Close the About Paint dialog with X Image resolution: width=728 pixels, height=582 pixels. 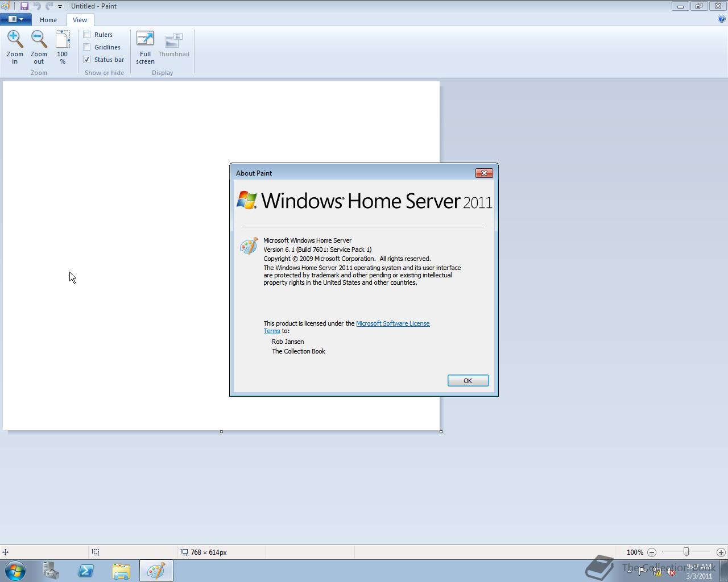click(x=484, y=173)
